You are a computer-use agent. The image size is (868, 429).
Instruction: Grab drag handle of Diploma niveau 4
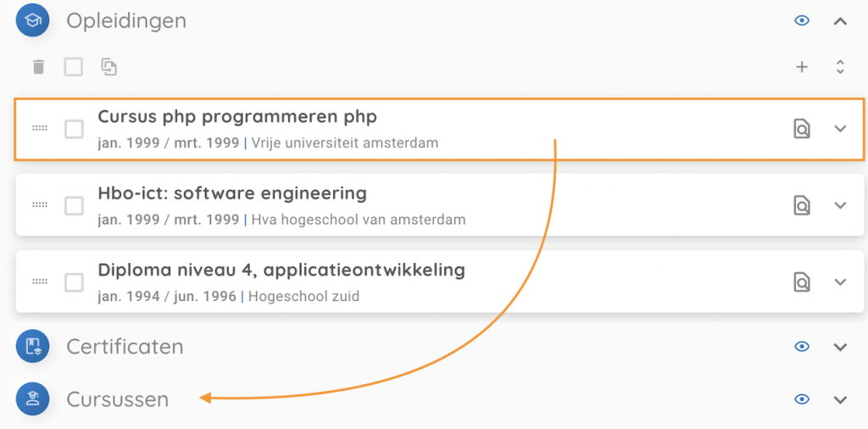point(40,281)
